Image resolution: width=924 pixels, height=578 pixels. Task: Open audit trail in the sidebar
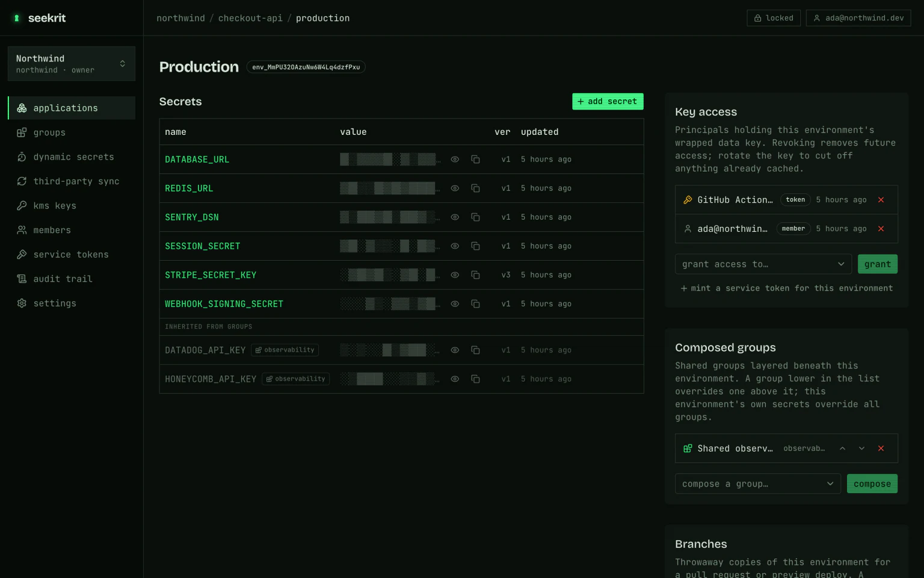[x=72, y=279]
